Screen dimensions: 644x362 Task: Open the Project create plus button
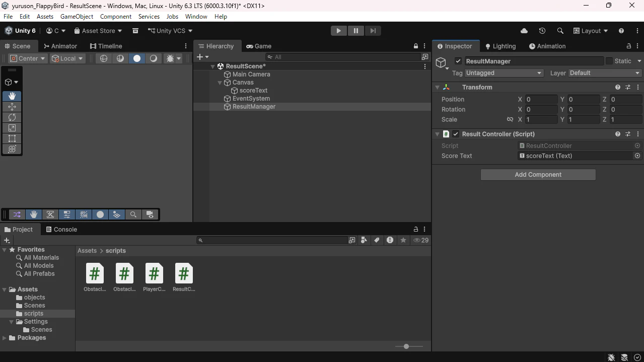[x=7, y=240]
